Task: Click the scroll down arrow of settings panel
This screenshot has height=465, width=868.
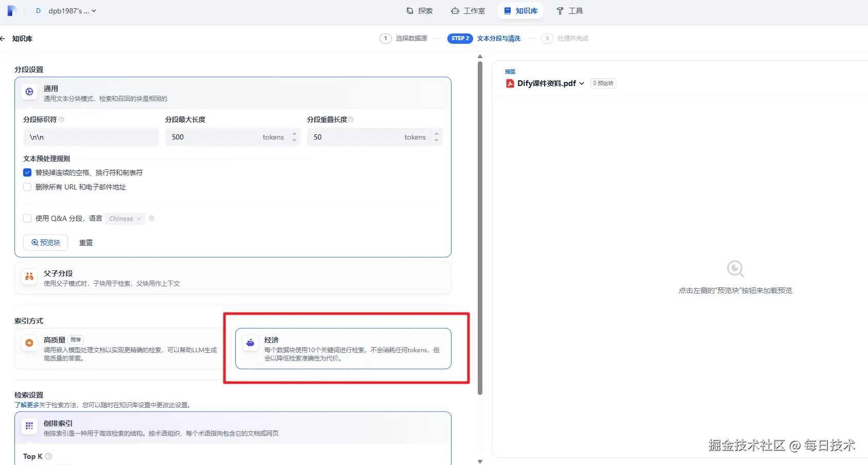Action: [480, 461]
